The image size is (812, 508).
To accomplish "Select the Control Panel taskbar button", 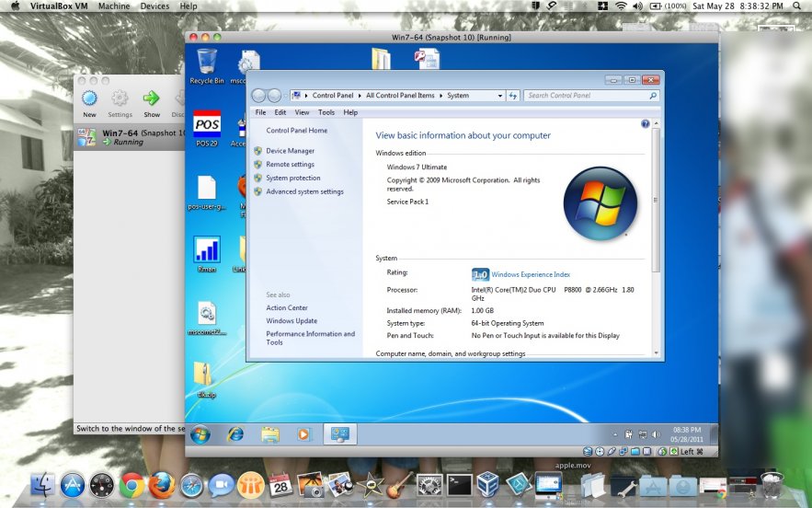I will click(x=339, y=434).
